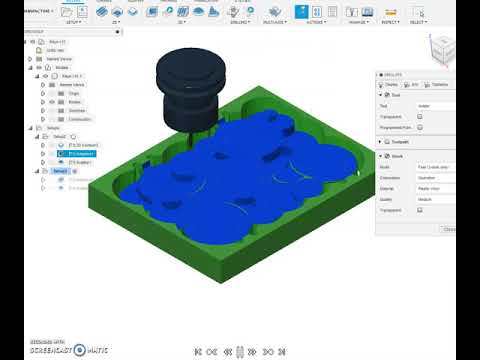Select the Face milling tool
This screenshot has height=360, width=480.
pyautogui.click(x=133, y=12)
